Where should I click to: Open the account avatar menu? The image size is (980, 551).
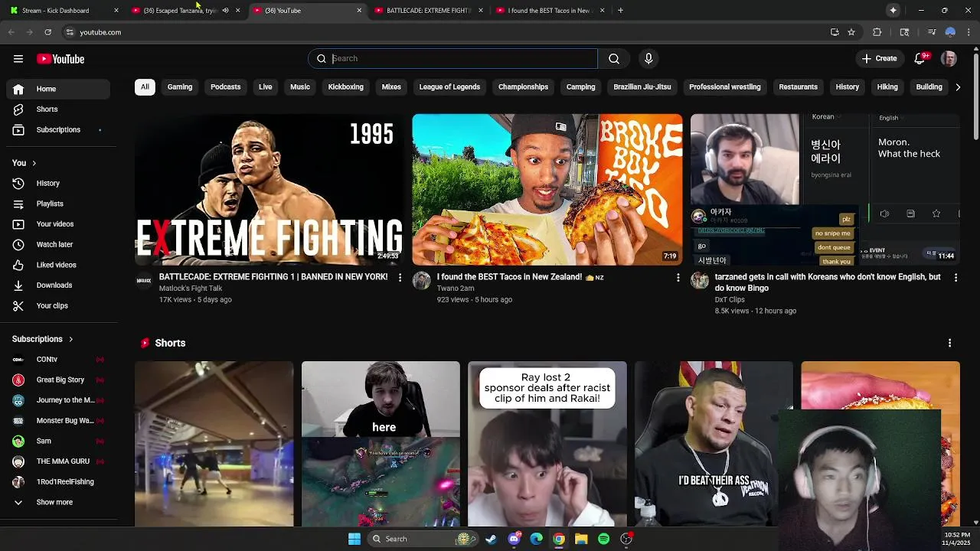tap(949, 59)
